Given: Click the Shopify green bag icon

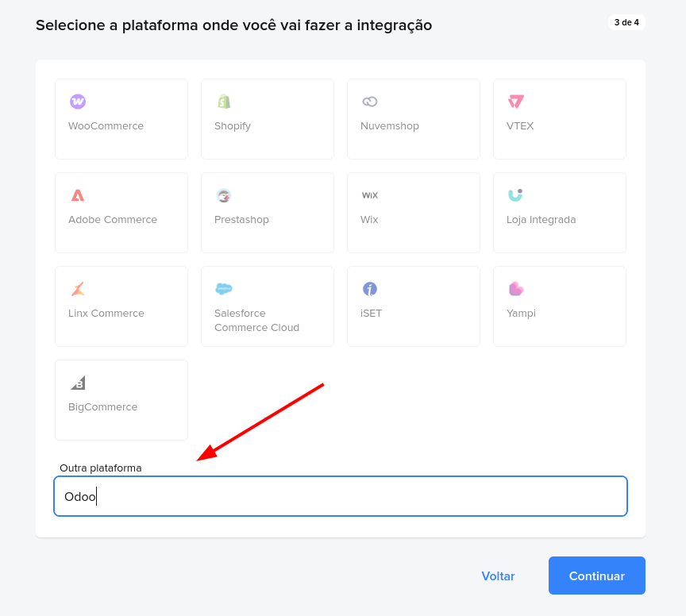Looking at the screenshot, I should (x=224, y=102).
